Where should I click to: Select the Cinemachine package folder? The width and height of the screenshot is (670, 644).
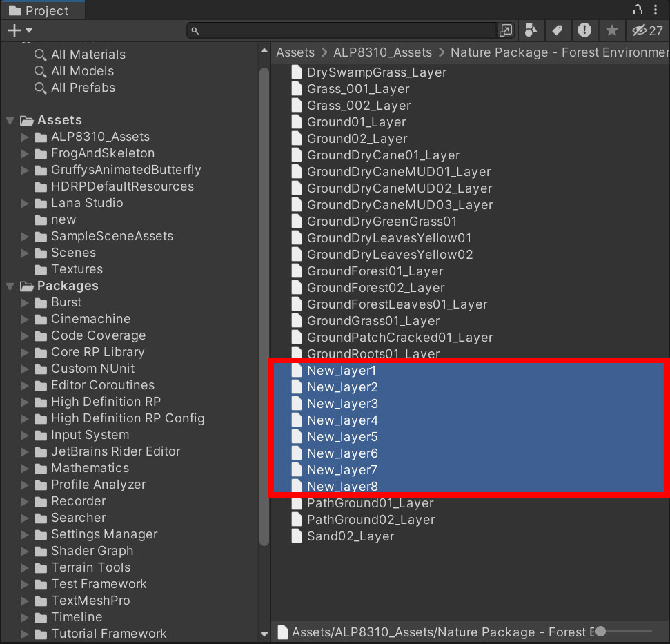(x=83, y=319)
